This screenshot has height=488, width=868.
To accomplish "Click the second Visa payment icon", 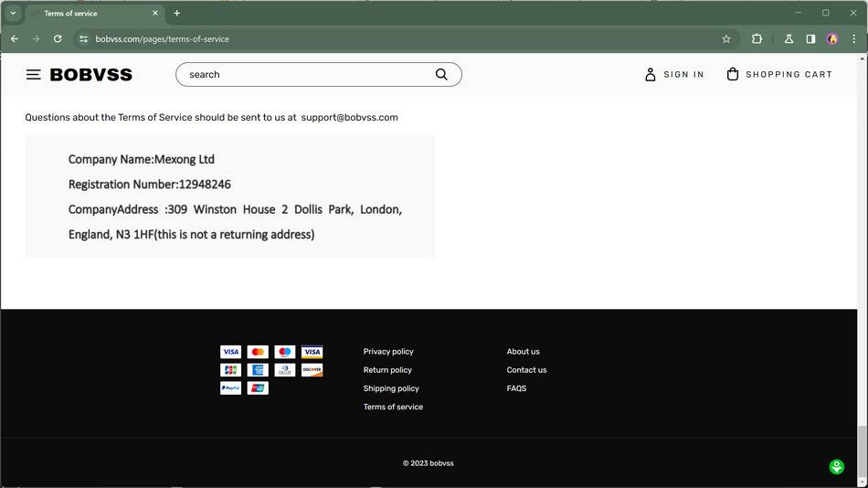I will [x=312, y=352].
